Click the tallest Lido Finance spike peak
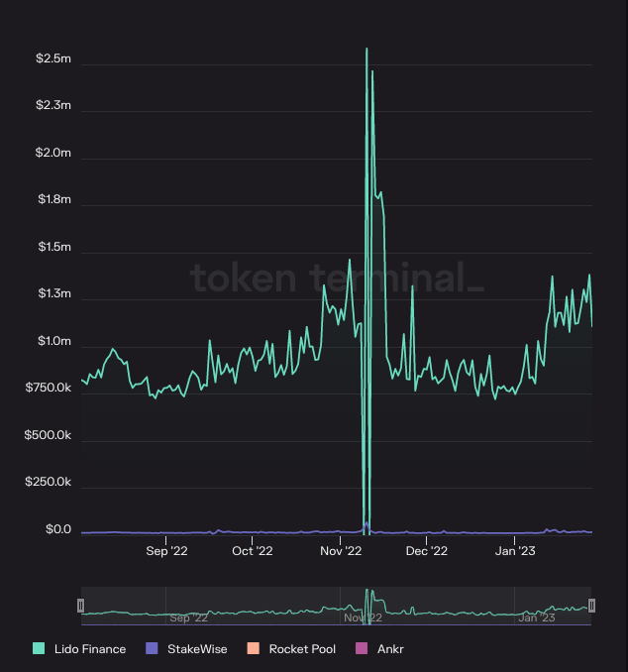 tap(366, 49)
